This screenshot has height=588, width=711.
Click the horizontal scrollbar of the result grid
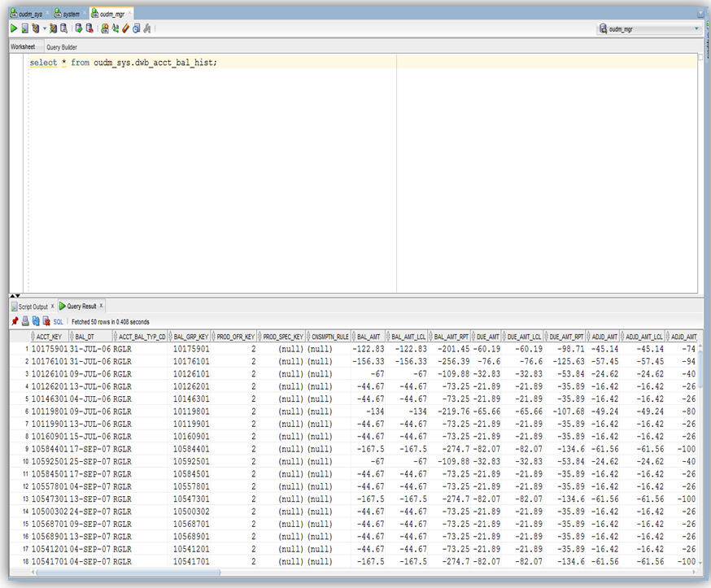[129, 572]
